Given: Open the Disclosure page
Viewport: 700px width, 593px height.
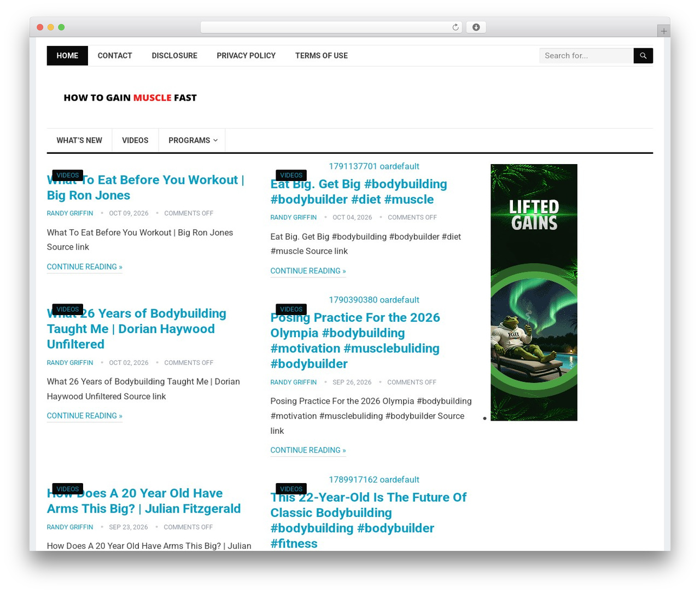Looking at the screenshot, I should click(x=174, y=56).
